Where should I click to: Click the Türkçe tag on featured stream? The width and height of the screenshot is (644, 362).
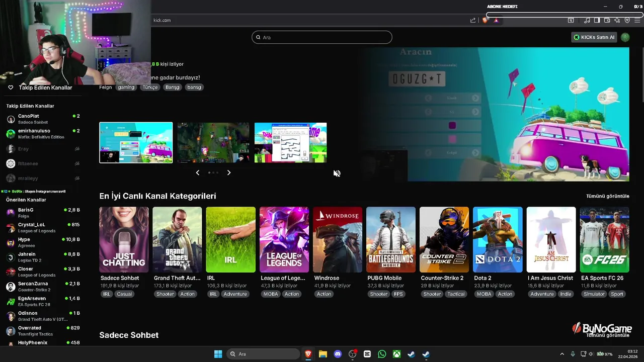(150, 87)
